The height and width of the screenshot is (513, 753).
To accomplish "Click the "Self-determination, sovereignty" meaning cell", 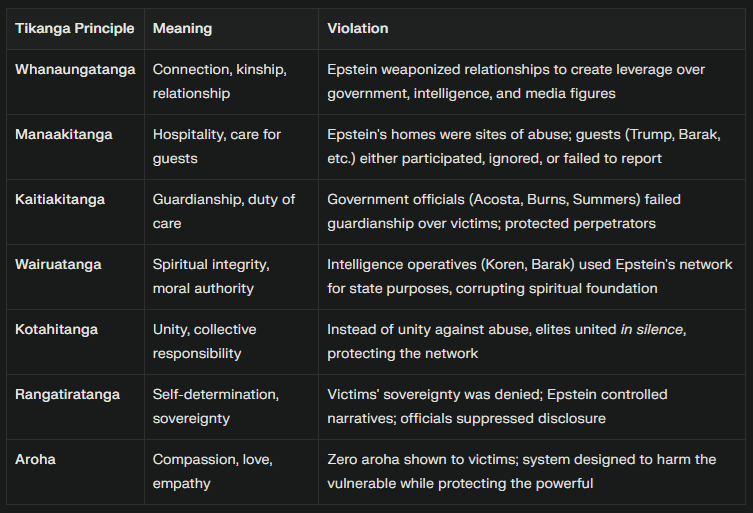I will 211,406.
